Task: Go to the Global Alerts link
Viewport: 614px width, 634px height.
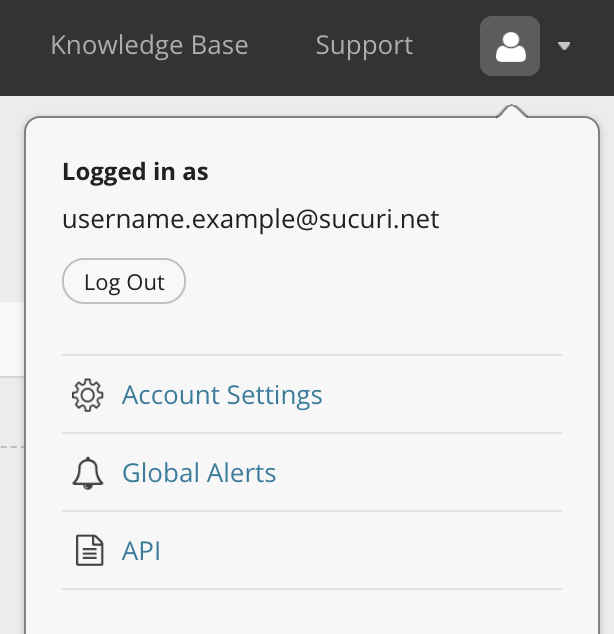Action: coord(199,473)
